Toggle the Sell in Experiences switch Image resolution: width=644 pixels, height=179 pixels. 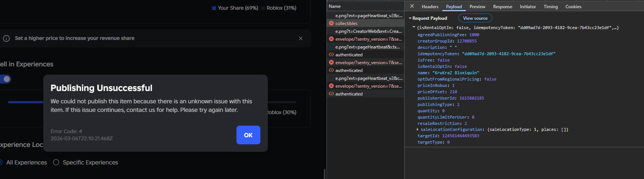[x=5, y=79]
